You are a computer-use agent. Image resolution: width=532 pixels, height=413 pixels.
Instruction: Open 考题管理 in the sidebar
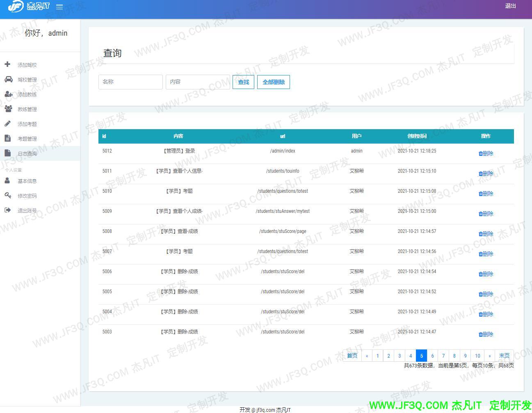click(x=27, y=139)
